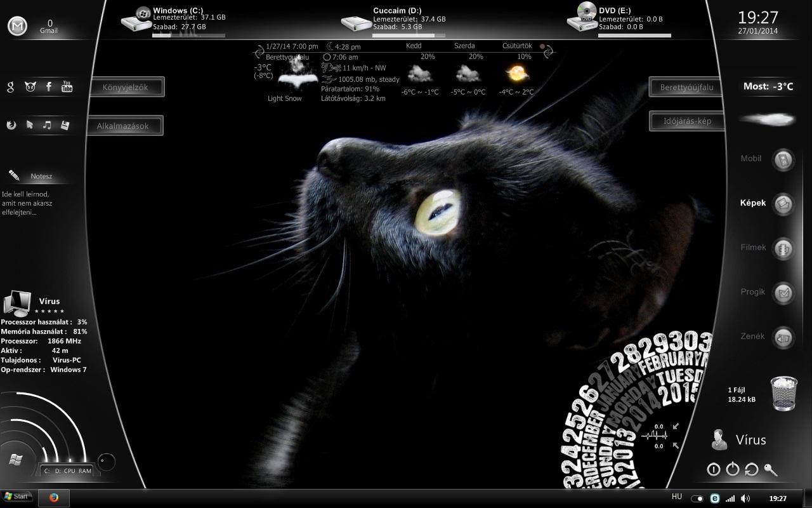Click the network traffic graph widget

click(x=654, y=436)
